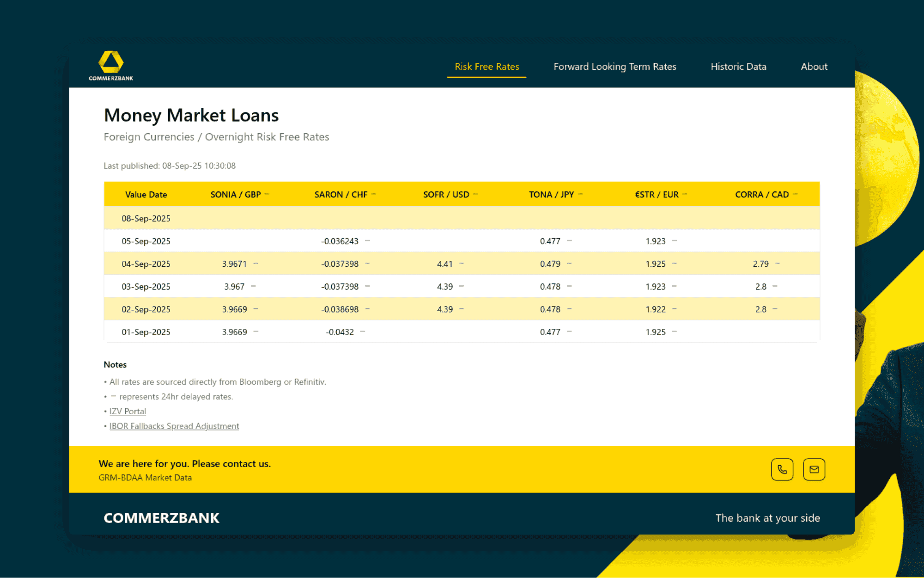The width and height of the screenshot is (924, 578).
Task: Click the COMMERZBANK footer wordmark
Action: 161,518
